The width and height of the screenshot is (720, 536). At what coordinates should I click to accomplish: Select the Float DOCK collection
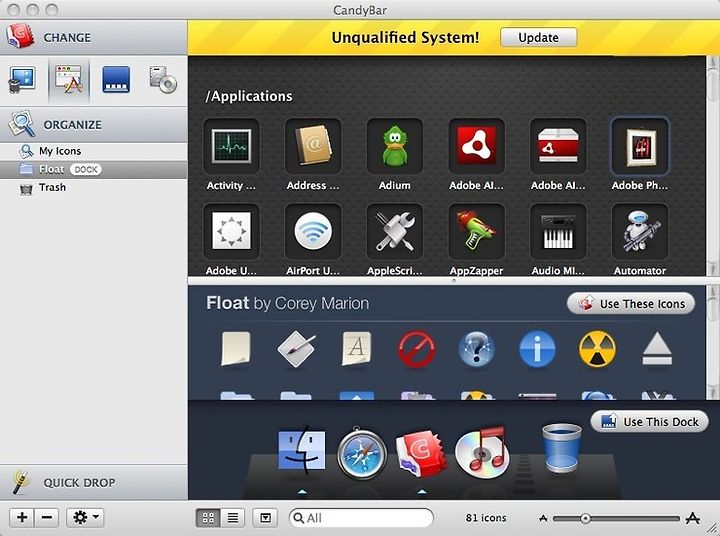click(x=94, y=169)
